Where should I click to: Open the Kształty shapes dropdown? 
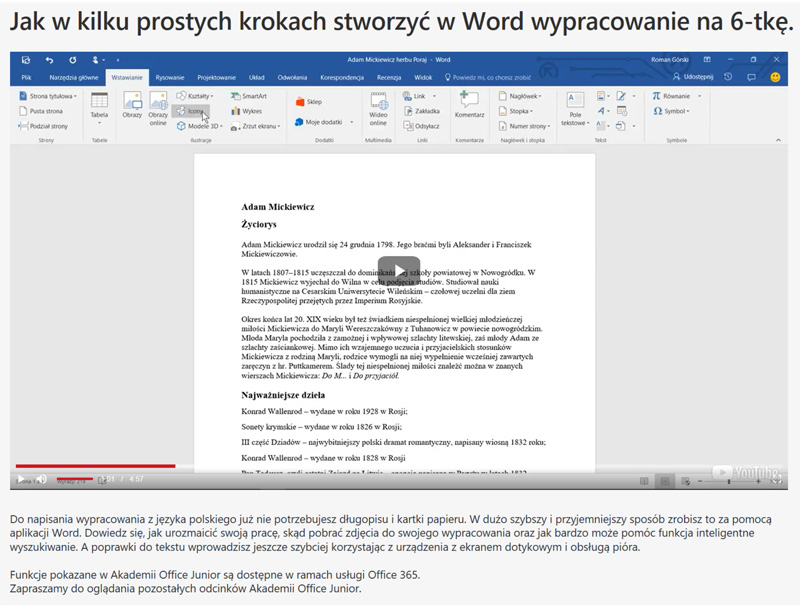pyautogui.click(x=200, y=96)
